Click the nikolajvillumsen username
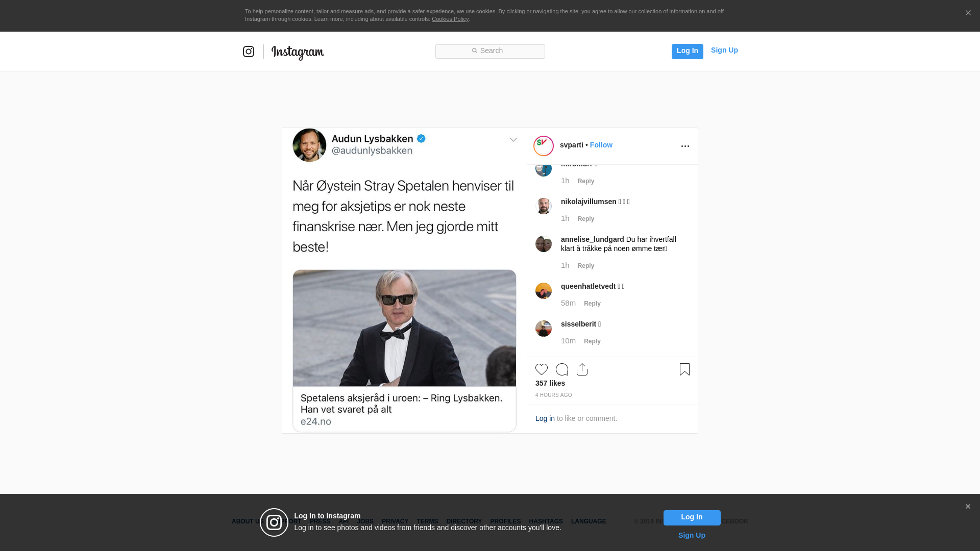The image size is (980, 551). coord(589,202)
